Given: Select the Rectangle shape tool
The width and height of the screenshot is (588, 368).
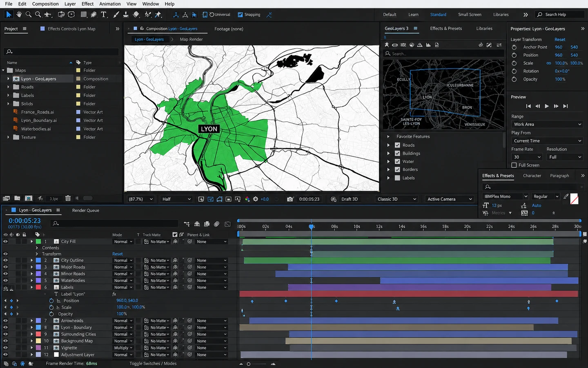Looking at the screenshot, I should (84, 14).
